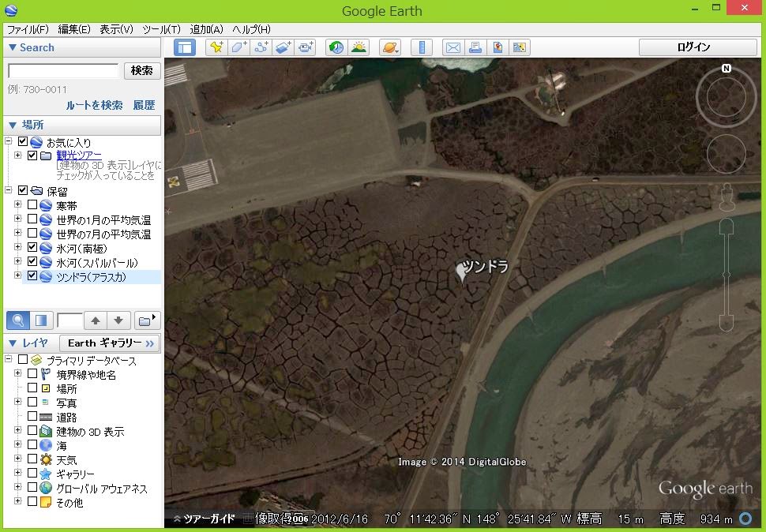Check 世界の1月の平均気温 checkbox
Screen dimensions: 766x532
pos(32,219)
